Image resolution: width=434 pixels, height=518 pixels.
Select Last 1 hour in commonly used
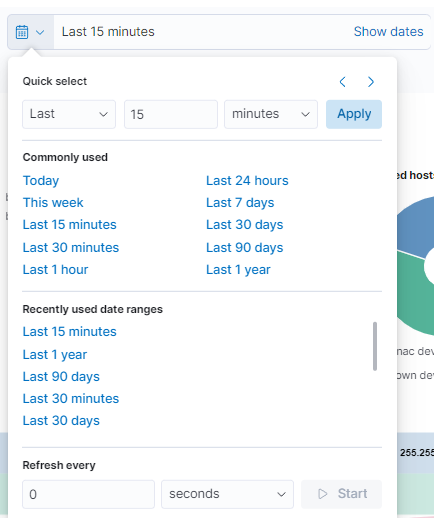55,270
